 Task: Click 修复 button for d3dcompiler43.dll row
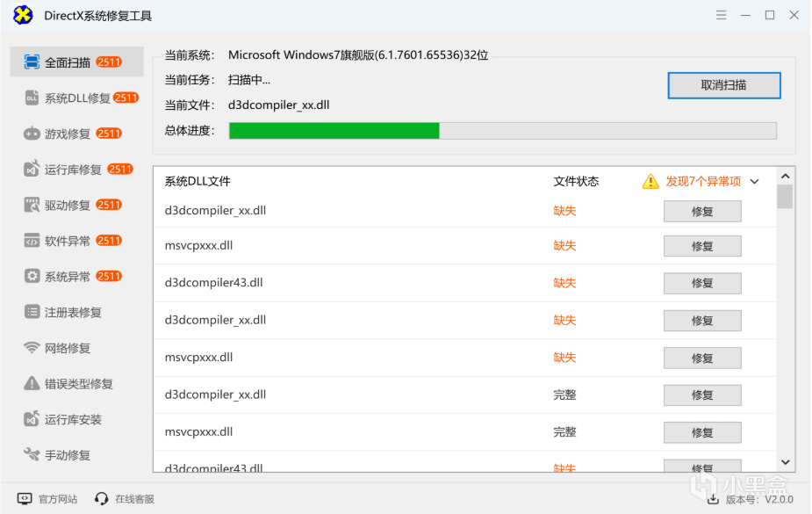(702, 283)
